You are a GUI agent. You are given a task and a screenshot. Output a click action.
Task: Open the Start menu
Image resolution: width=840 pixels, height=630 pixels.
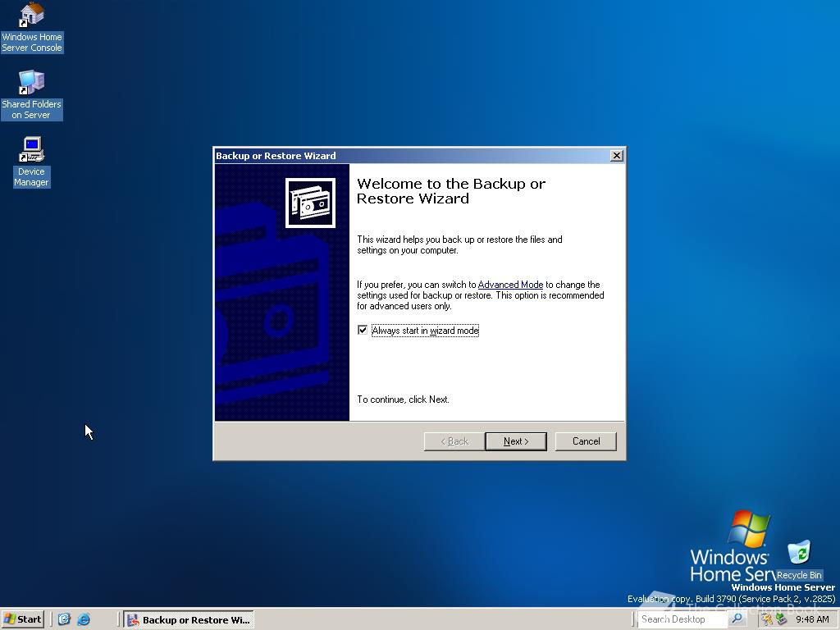click(x=22, y=619)
